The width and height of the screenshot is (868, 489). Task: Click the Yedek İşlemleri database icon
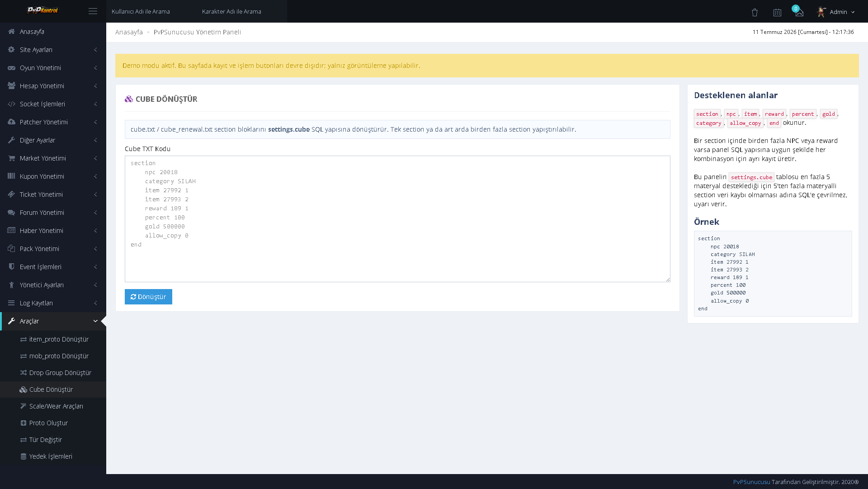24,456
